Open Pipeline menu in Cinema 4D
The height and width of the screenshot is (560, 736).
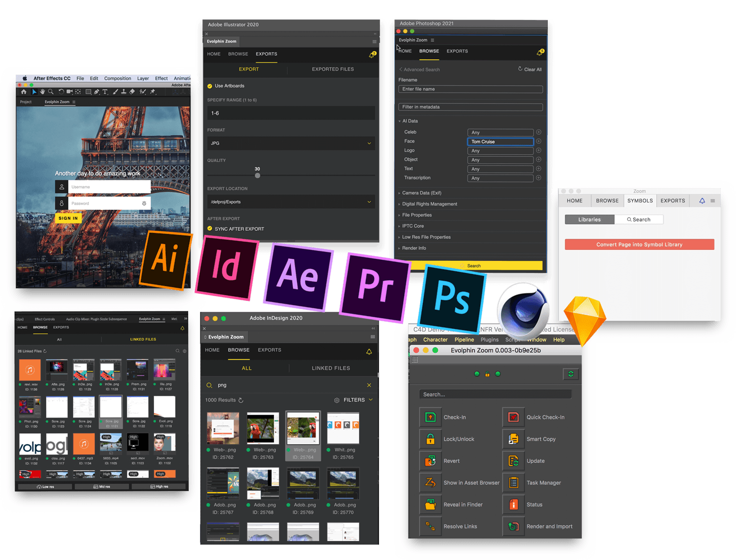coord(464,340)
